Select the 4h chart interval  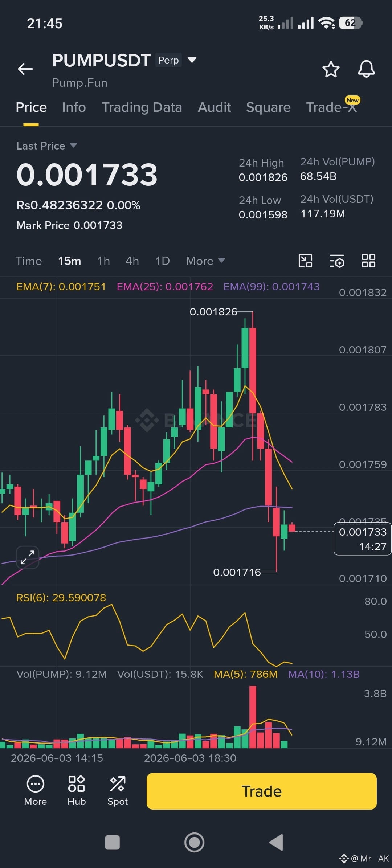coord(132,261)
